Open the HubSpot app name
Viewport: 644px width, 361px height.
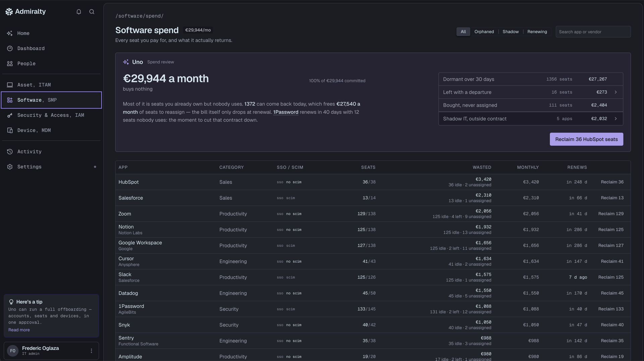click(128, 182)
